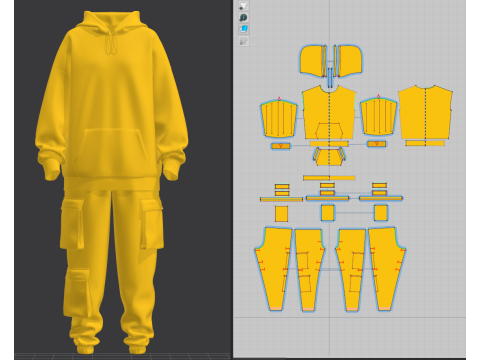Select the back body pattern piece at far right

tap(425, 112)
